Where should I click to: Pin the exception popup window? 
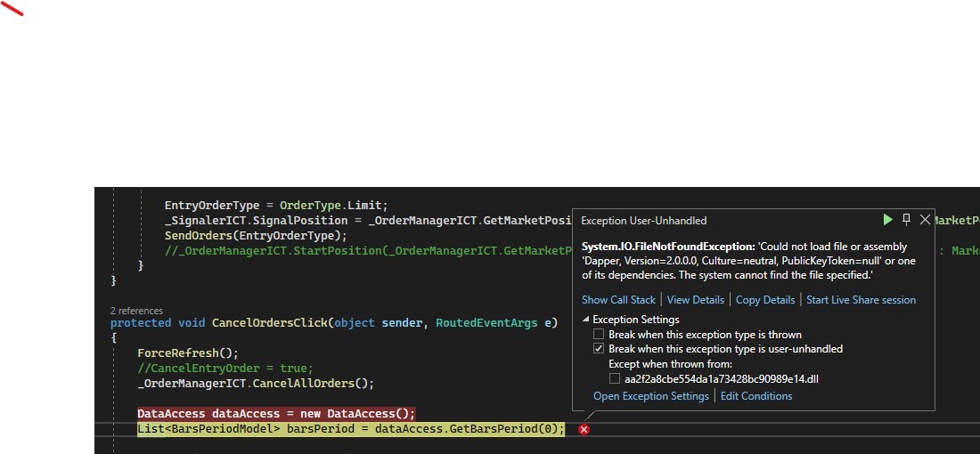pos(906,219)
